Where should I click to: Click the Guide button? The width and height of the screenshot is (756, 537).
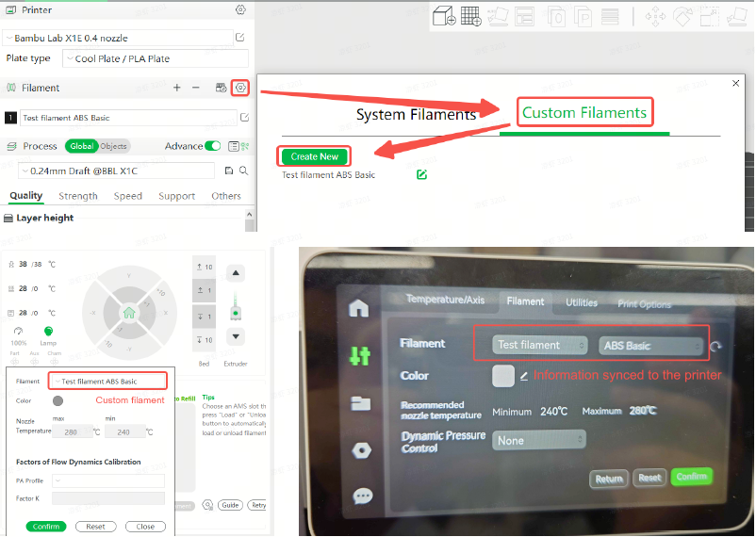pos(230,505)
